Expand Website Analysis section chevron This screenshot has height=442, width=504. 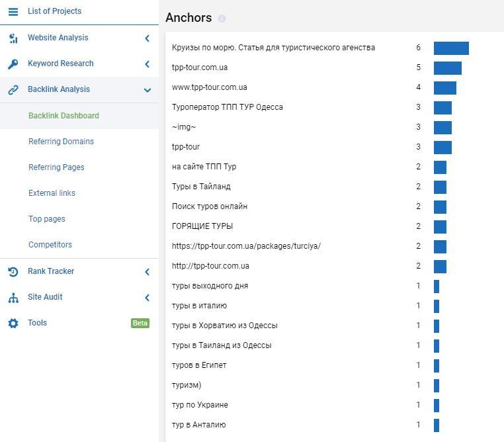tap(147, 38)
